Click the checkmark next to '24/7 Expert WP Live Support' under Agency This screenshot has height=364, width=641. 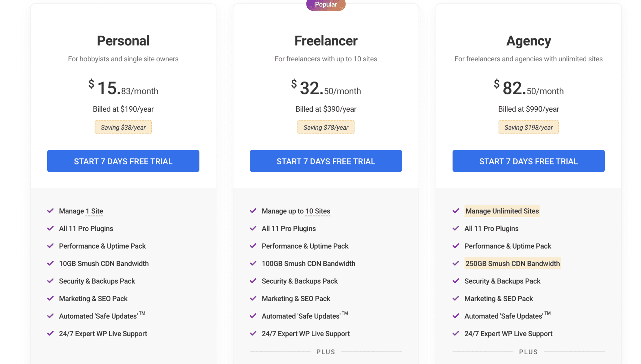click(456, 333)
